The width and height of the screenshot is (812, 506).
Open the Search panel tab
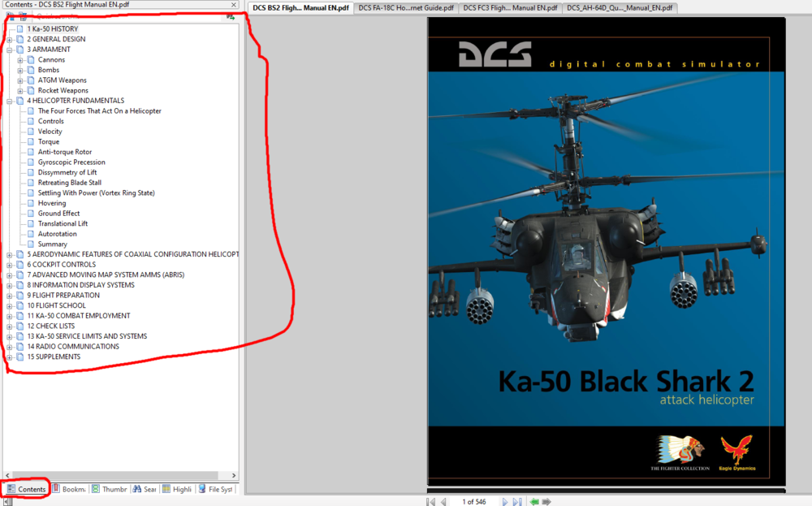coord(144,489)
